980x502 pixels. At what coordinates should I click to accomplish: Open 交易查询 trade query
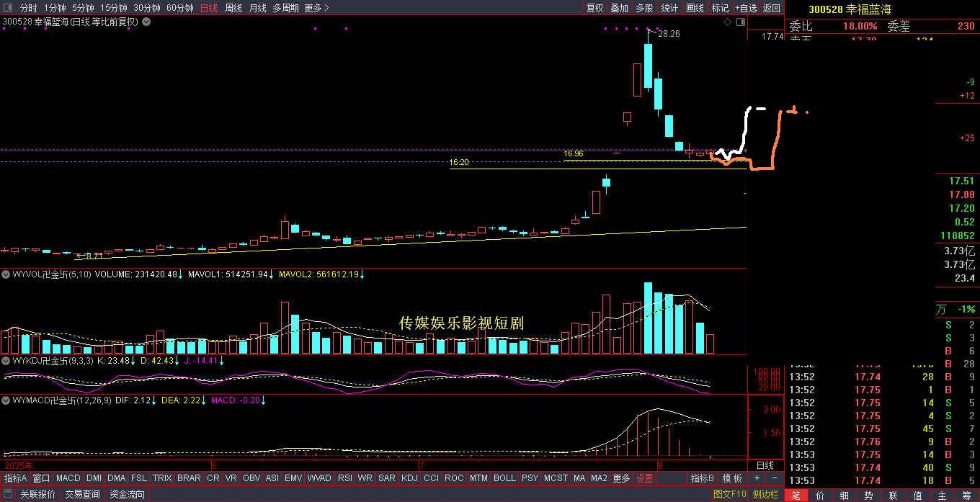click(82, 495)
